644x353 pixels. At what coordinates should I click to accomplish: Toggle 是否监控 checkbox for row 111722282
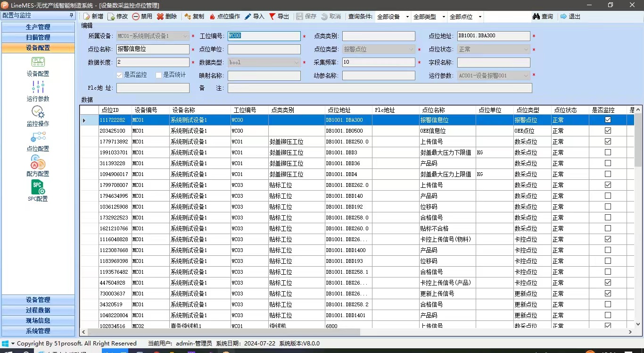608,120
